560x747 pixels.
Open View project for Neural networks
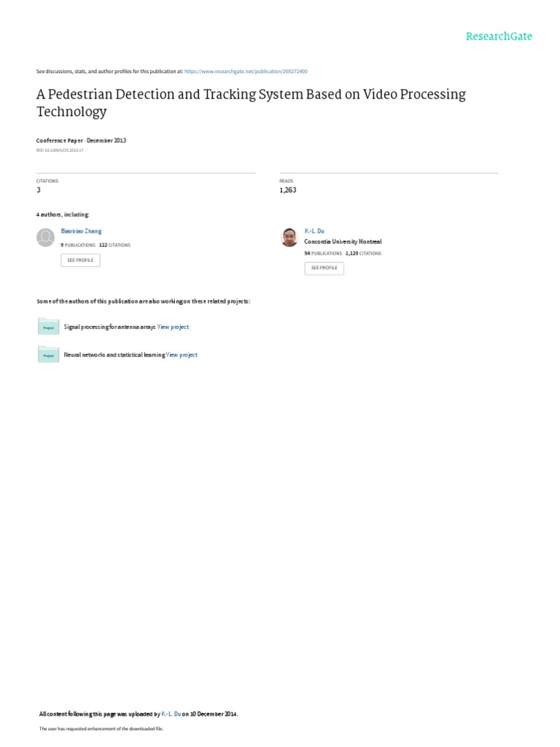pyautogui.click(x=182, y=355)
